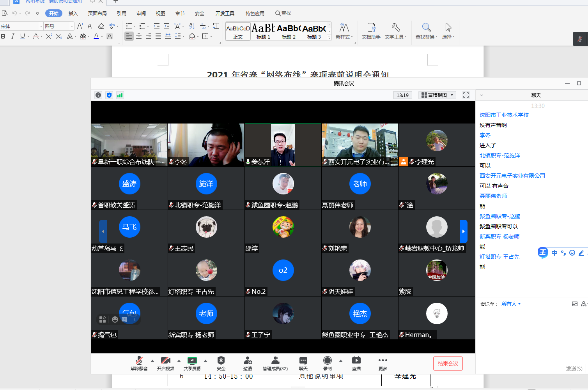Start recording with the 录制 icon
588x390 pixels.
[328, 361]
